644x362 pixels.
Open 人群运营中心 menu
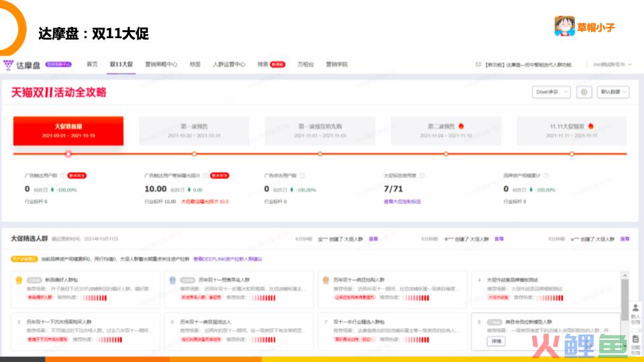[x=229, y=64]
